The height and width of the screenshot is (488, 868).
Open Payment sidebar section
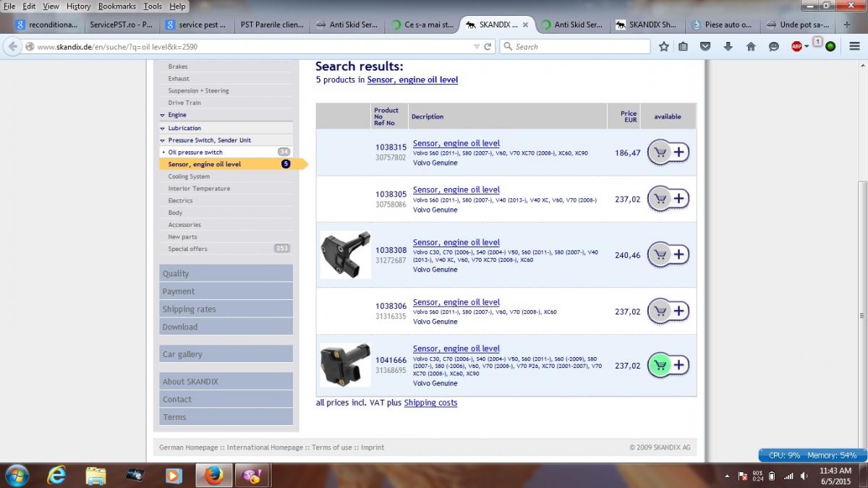[x=226, y=291]
